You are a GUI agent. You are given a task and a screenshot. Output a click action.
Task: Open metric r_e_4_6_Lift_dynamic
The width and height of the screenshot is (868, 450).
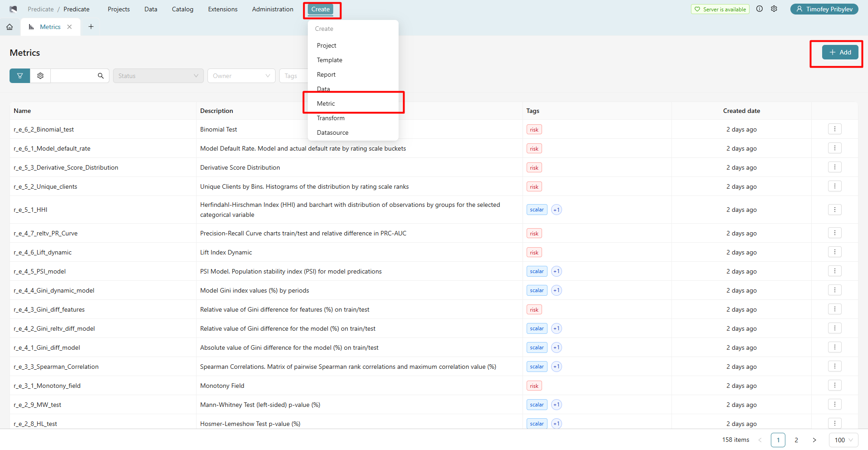pos(43,252)
